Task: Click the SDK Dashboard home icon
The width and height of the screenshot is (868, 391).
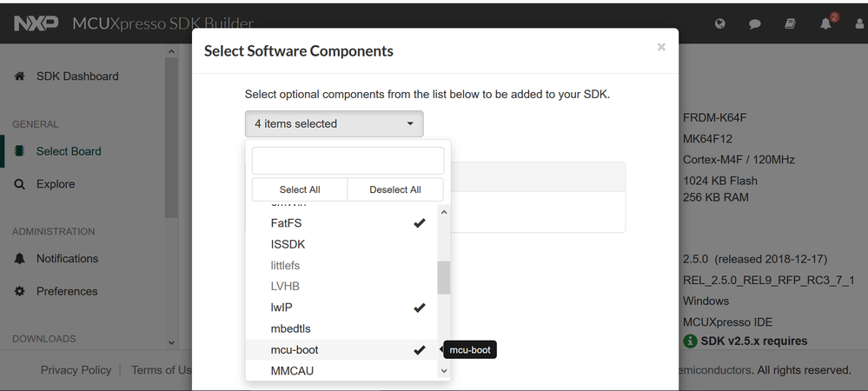Action: pyautogui.click(x=19, y=76)
